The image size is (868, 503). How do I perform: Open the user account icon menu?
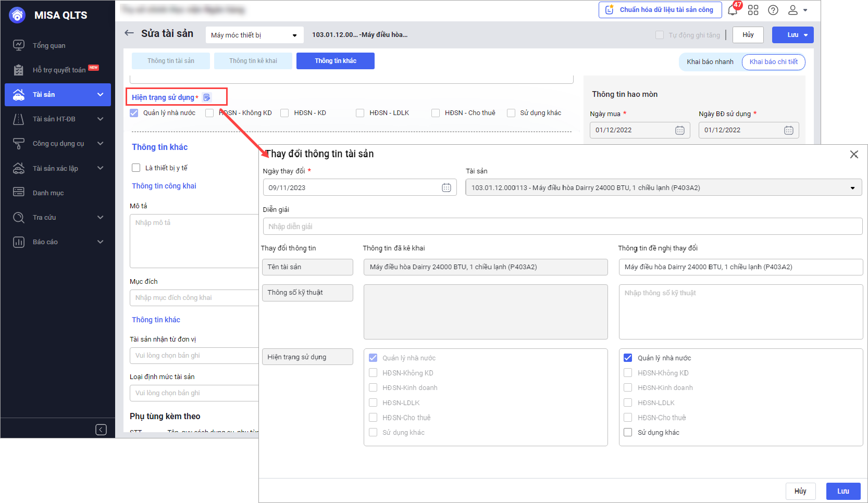(797, 10)
